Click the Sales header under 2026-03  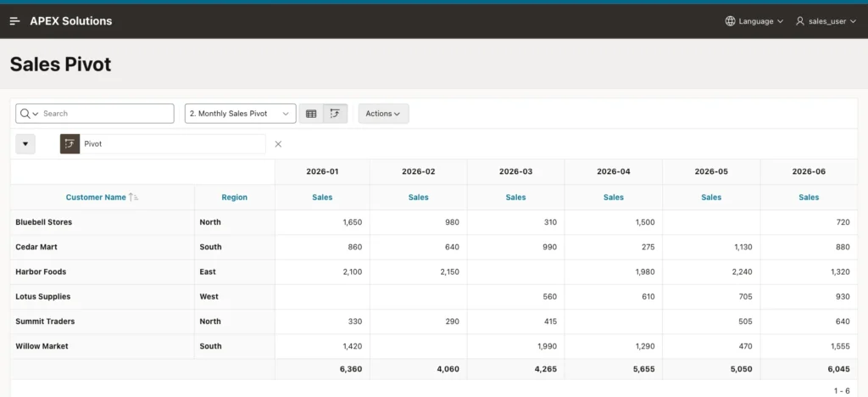click(x=516, y=197)
